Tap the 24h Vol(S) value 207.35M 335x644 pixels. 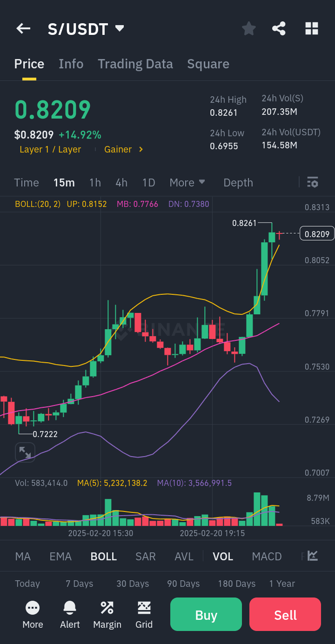pyautogui.click(x=280, y=112)
